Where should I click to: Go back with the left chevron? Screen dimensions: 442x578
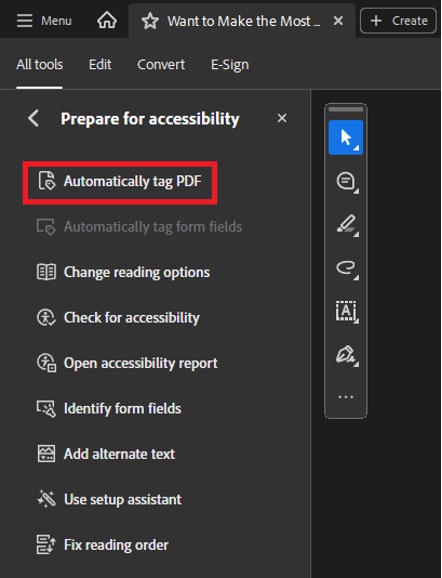(33, 119)
